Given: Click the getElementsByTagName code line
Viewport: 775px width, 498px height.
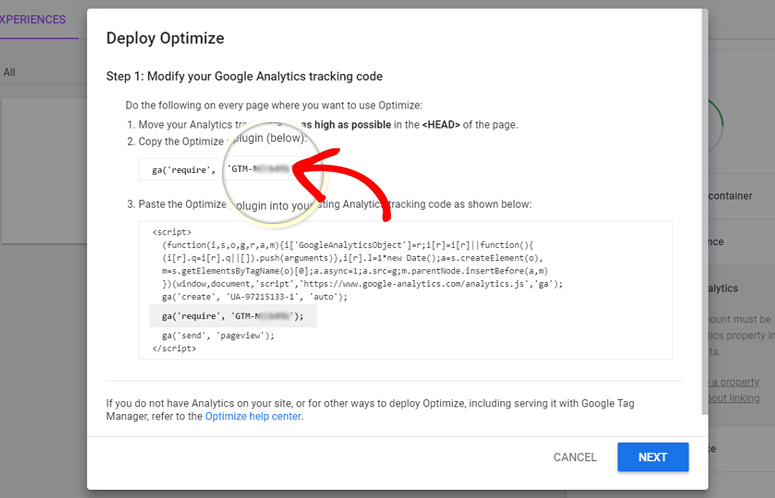Looking at the screenshot, I should pyautogui.click(x=355, y=271).
